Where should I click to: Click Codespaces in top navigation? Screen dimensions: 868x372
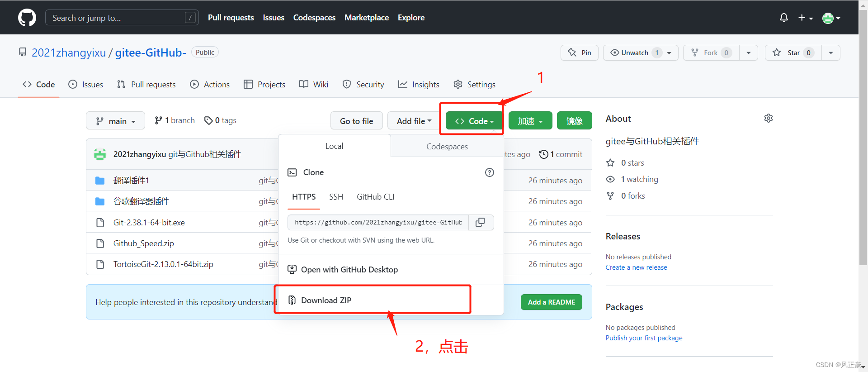pyautogui.click(x=314, y=18)
